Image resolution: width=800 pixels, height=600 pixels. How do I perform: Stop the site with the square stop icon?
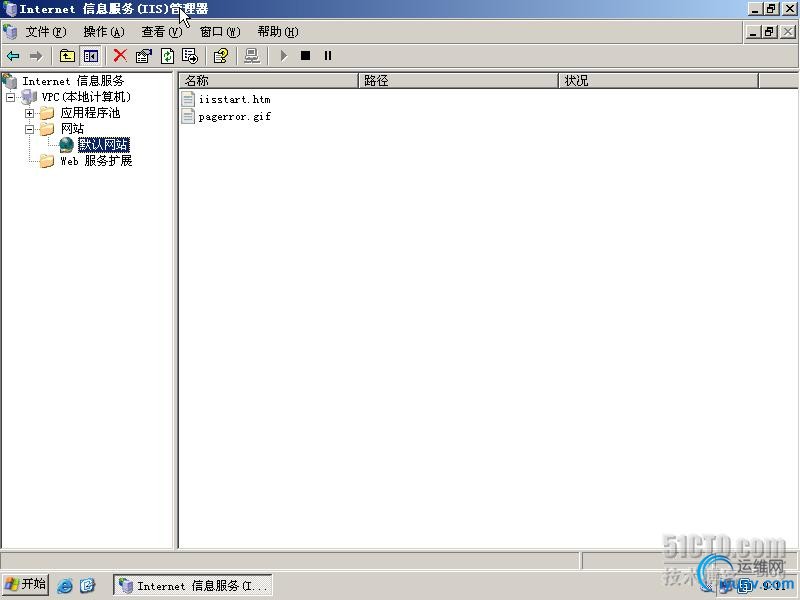[306, 56]
